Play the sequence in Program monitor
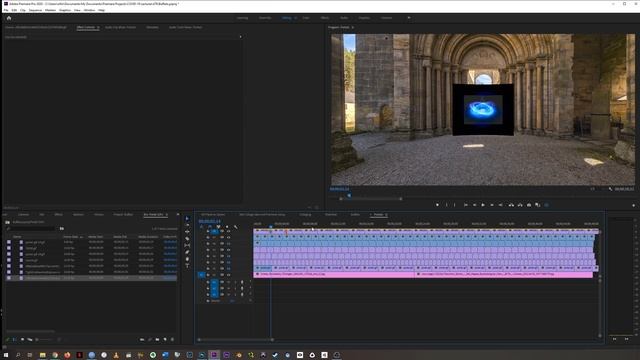 click(483, 205)
